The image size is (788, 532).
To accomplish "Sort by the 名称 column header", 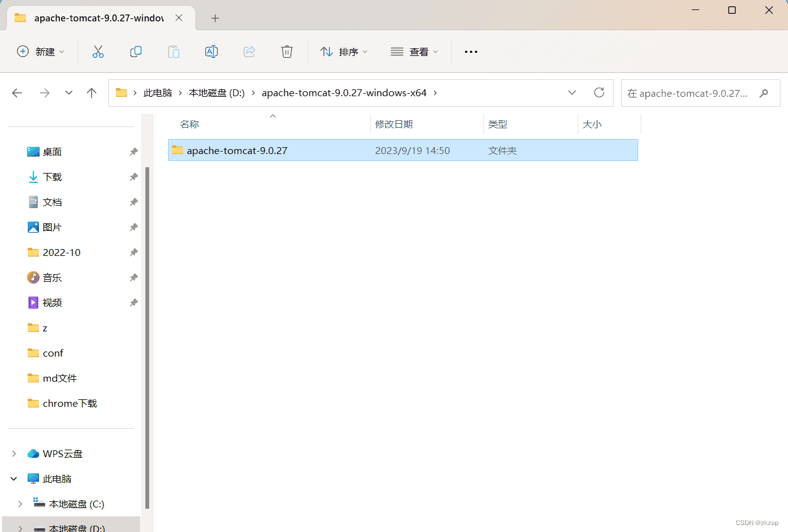I will click(189, 125).
